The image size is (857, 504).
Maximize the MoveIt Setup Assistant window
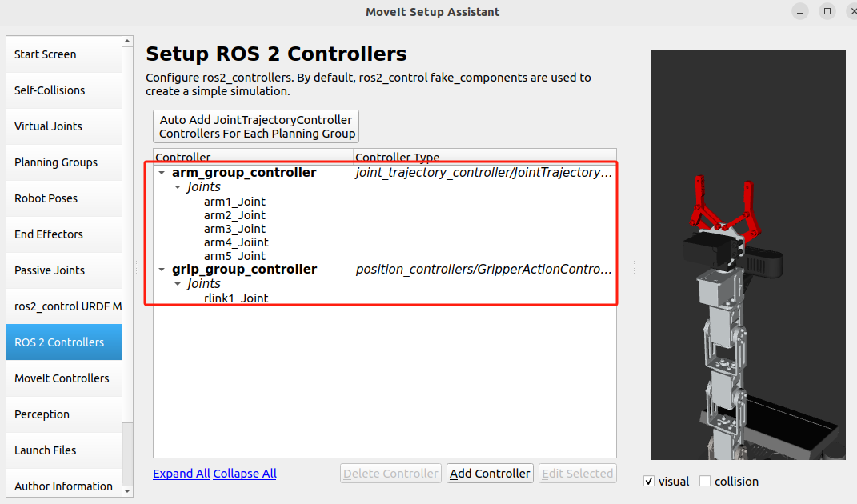coord(827,11)
